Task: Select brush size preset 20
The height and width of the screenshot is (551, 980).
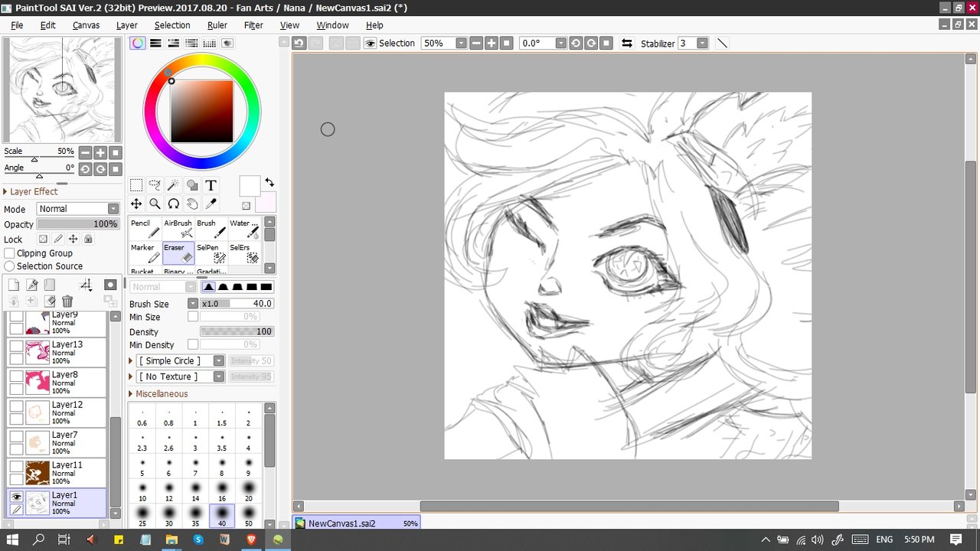Action: tap(249, 491)
